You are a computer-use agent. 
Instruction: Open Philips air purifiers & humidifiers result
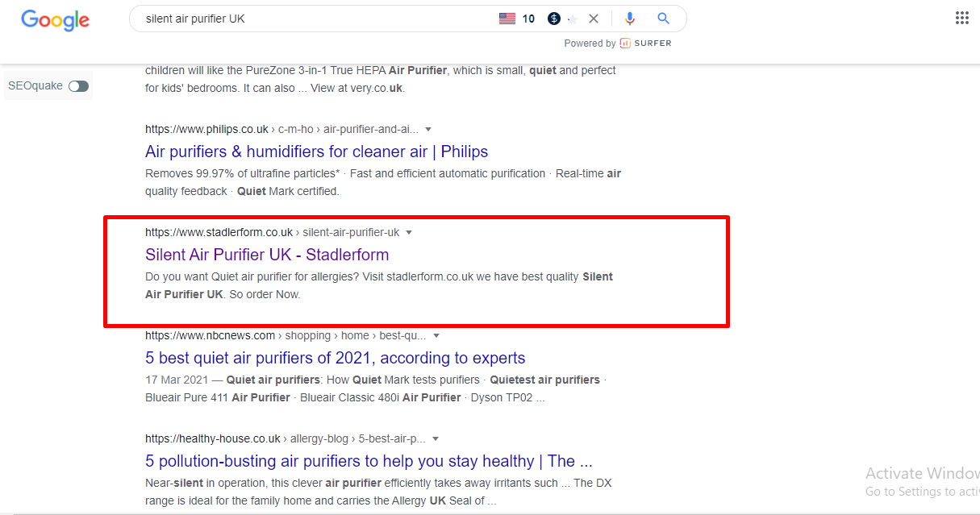point(316,152)
